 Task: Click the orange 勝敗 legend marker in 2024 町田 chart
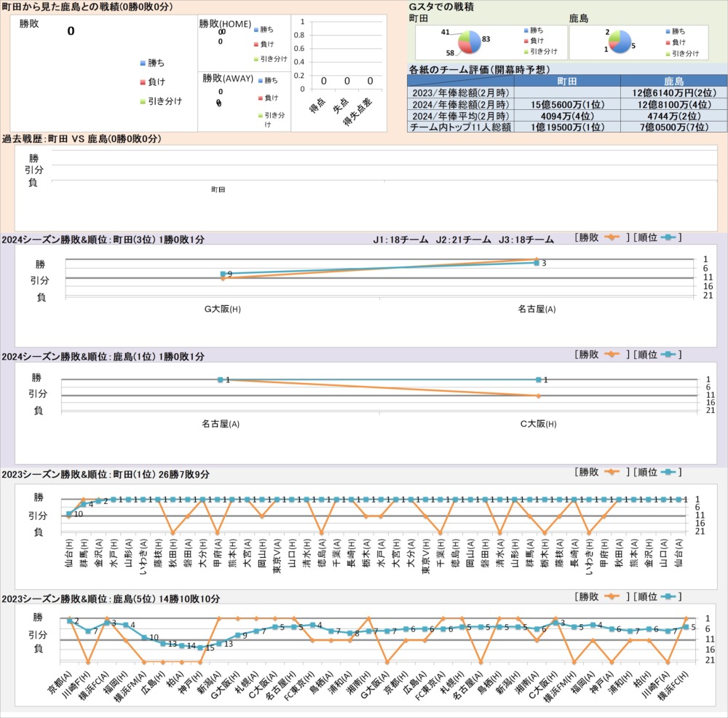coord(612,237)
